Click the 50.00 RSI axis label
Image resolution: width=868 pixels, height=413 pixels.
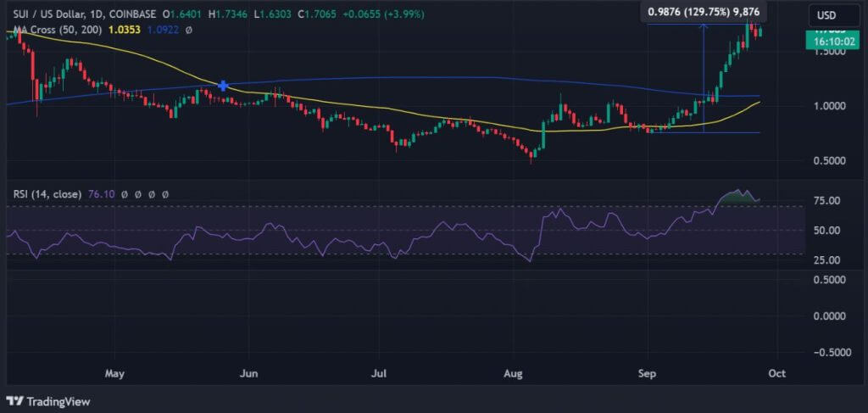(826, 231)
